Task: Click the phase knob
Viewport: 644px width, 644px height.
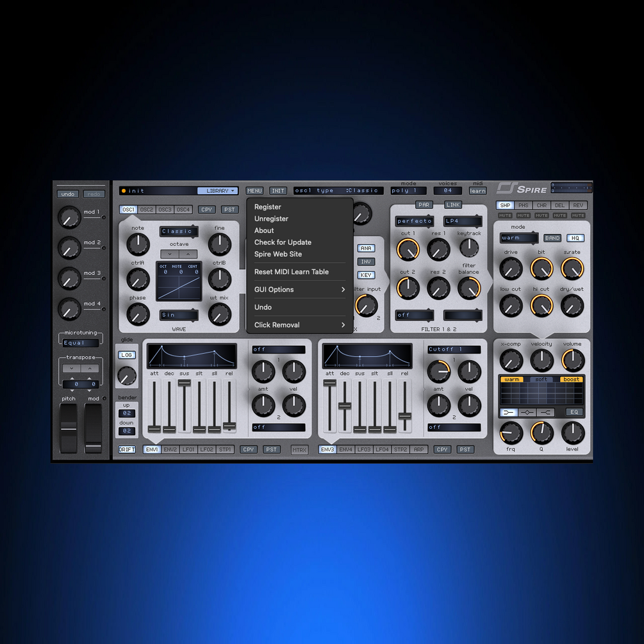Action: 138,315
